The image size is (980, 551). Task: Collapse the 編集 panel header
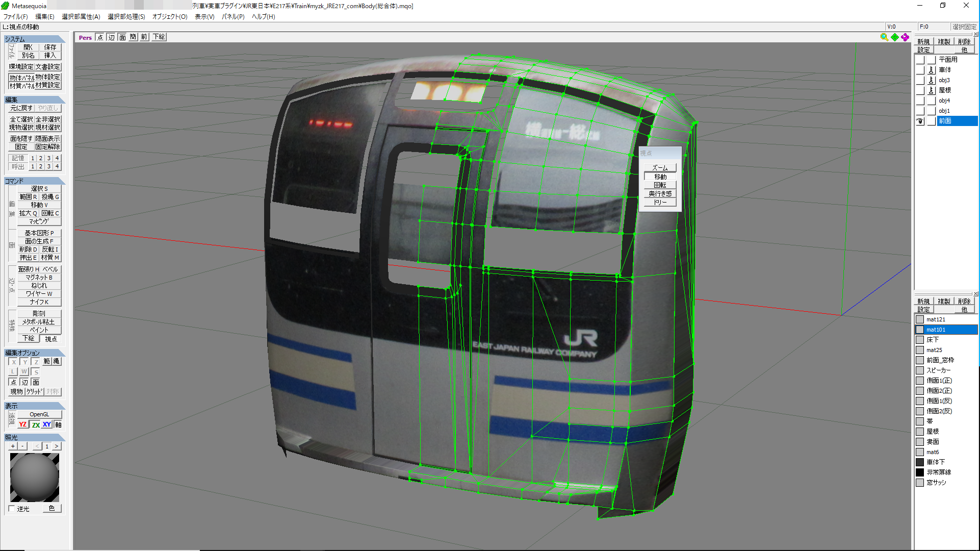click(34, 99)
